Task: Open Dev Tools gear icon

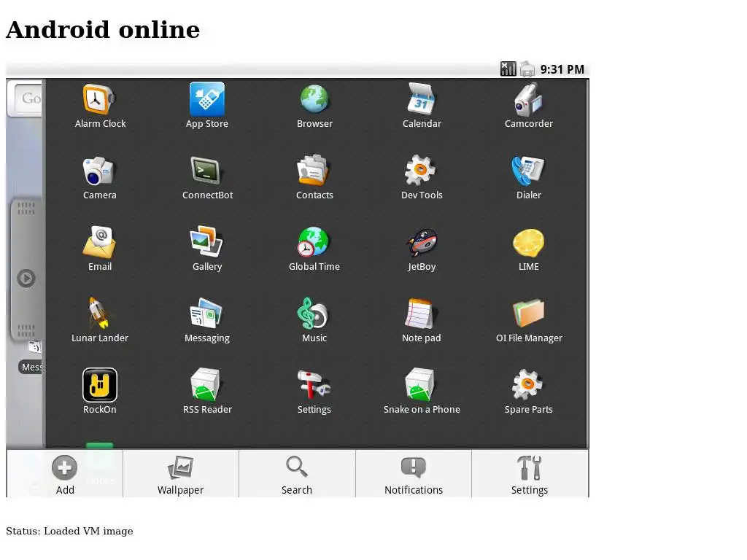Action: coord(422,177)
